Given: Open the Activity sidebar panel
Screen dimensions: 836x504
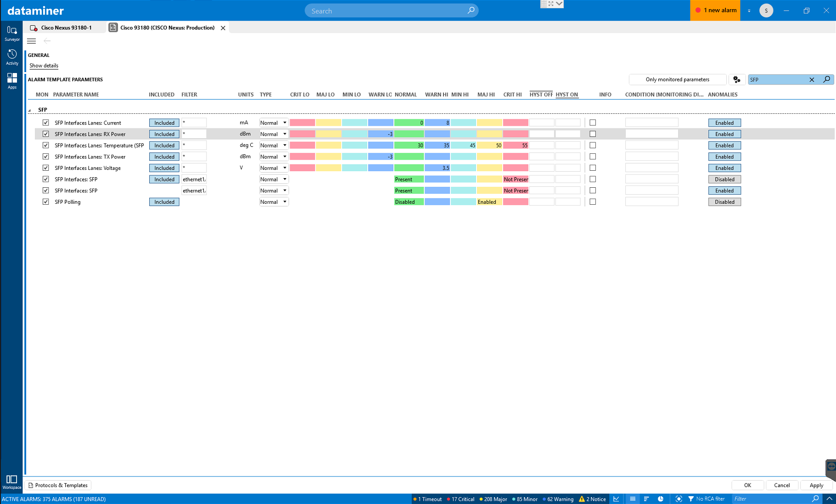Looking at the screenshot, I should tap(12, 57).
